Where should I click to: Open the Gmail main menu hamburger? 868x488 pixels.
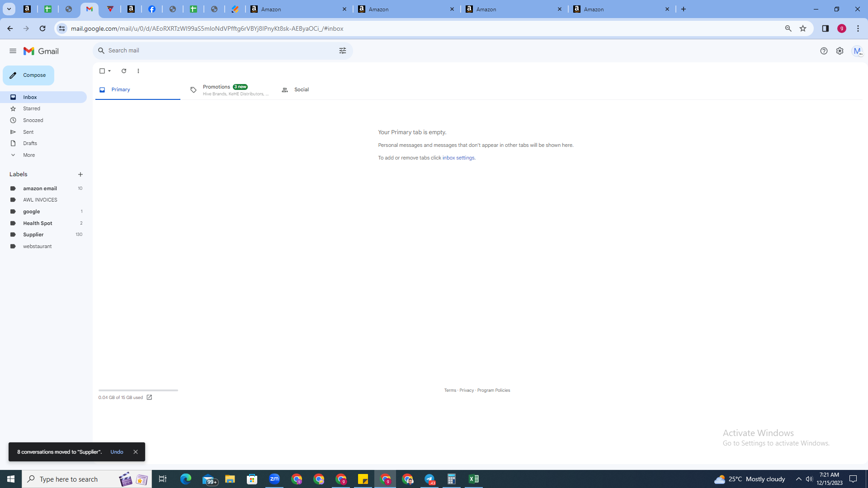tap(13, 51)
